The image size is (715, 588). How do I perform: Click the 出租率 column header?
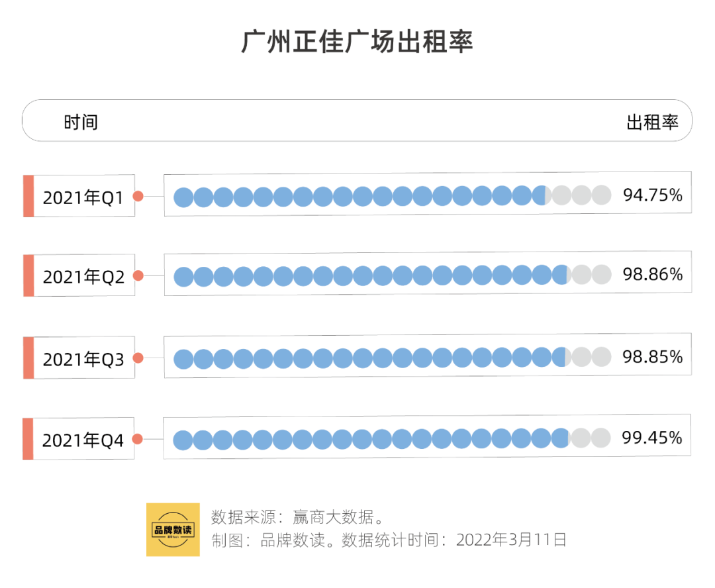point(652,122)
